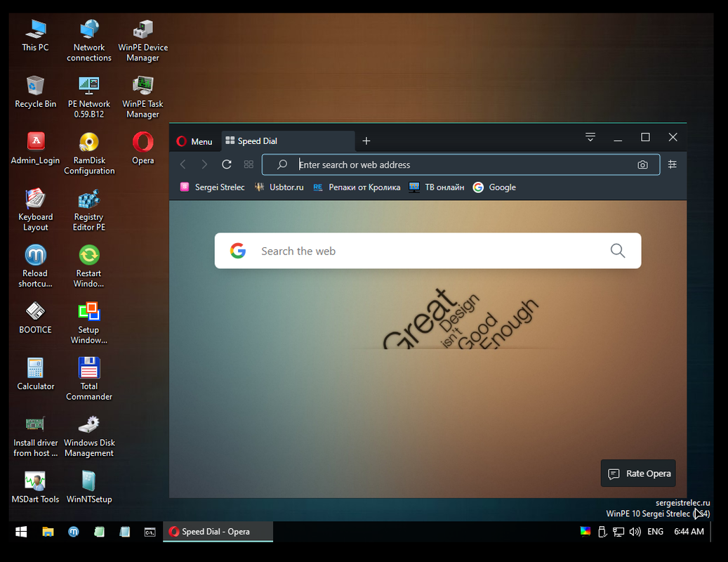
Task: Open the BOOTICE desktop icon
Action: (x=35, y=318)
